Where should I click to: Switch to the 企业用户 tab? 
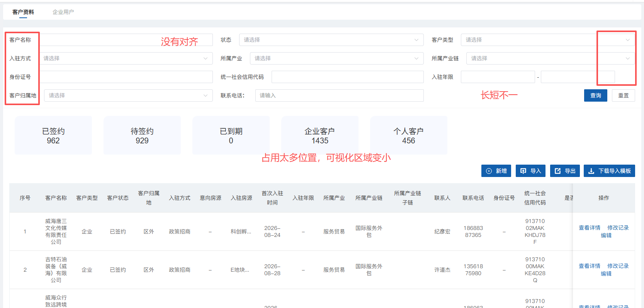coord(63,12)
